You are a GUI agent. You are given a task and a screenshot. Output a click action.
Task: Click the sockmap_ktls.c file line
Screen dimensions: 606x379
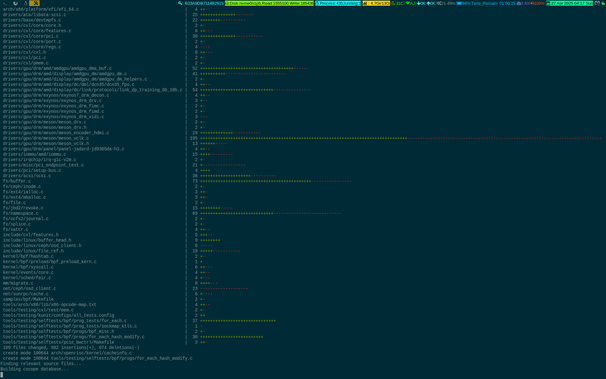[x=70, y=326]
